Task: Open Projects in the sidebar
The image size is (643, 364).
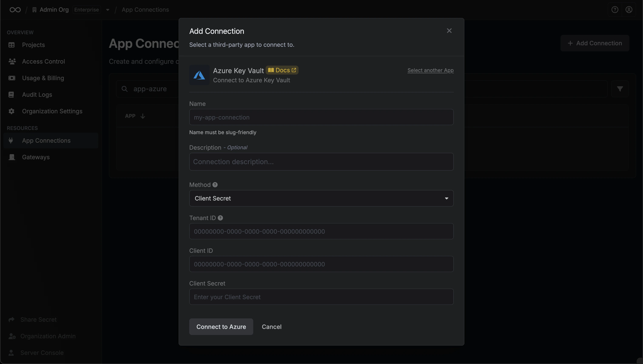Action: click(51, 45)
